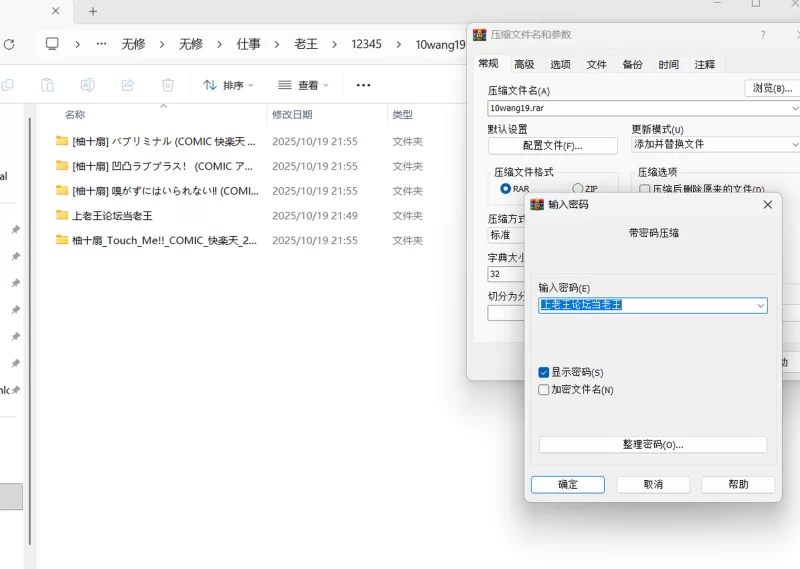Image resolution: width=800 pixels, height=569 pixels.
Task: Switch to the 注释 tab
Action: click(704, 64)
